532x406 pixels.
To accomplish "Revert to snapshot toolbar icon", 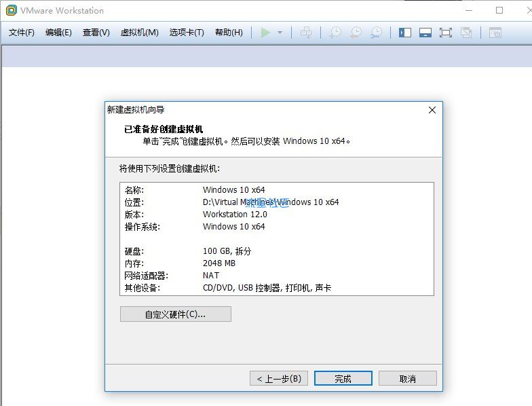I will coord(356,33).
